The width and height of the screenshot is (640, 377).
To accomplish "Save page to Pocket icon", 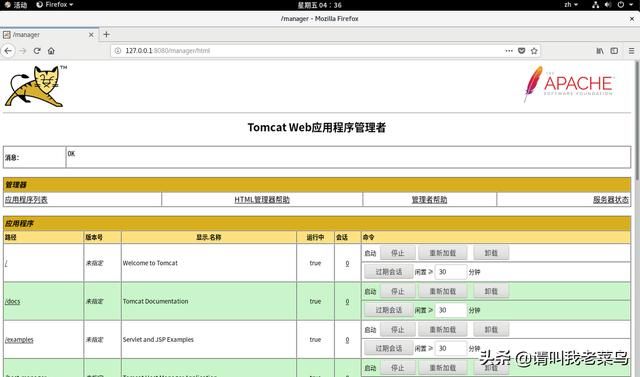I will pyautogui.click(x=521, y=51).
